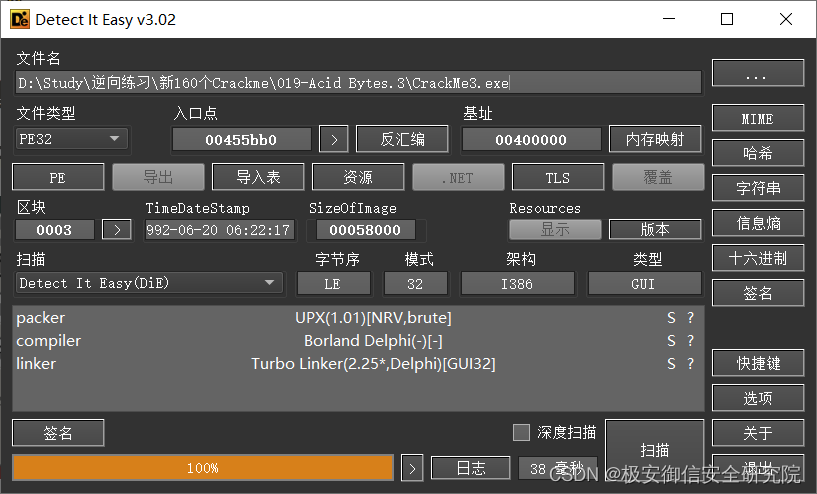Open the 十六进制 hex viewer
This screenshot has height=494, width=817.
(758, 258)
